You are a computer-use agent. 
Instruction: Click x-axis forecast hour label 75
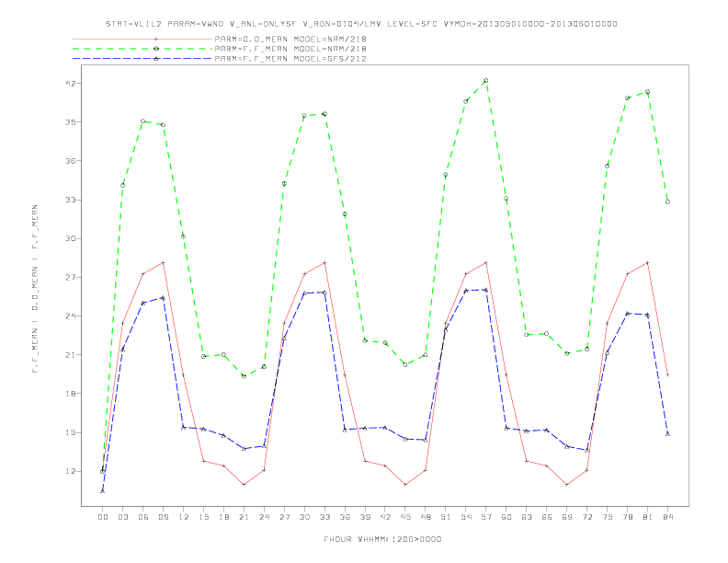click(x=608, y=517)
